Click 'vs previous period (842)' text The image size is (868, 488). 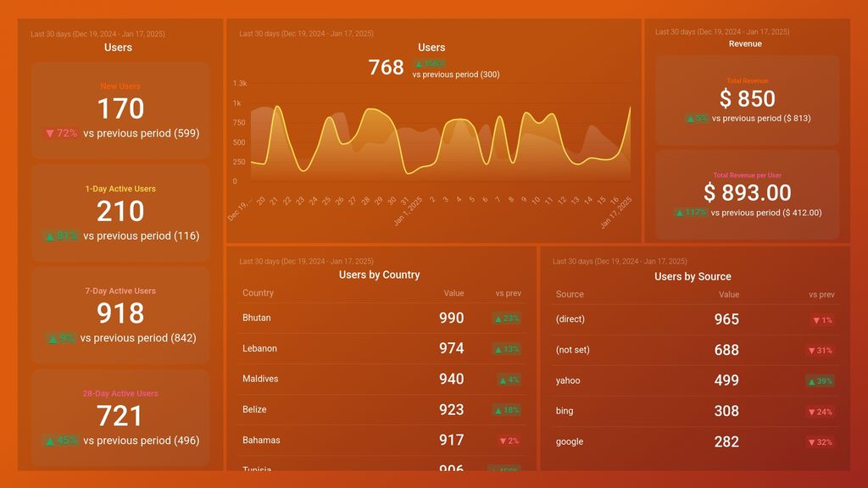138,338
